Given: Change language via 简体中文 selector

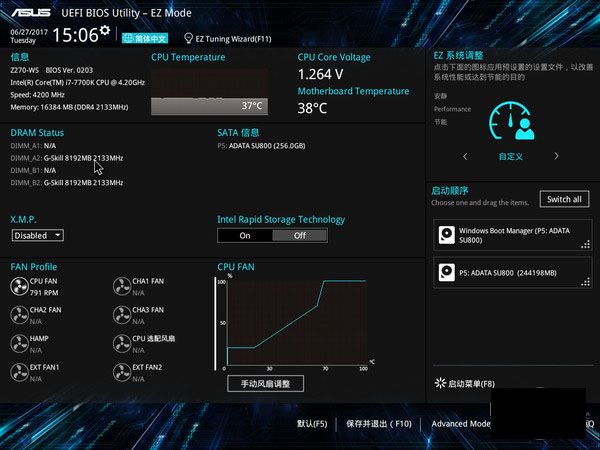Looking at the screenshot, I should (x=145, y=38).
